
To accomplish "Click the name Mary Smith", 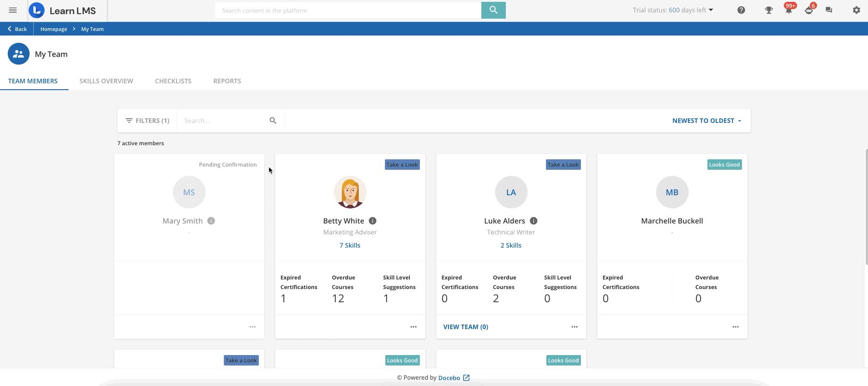I will (x=182, y=221).
